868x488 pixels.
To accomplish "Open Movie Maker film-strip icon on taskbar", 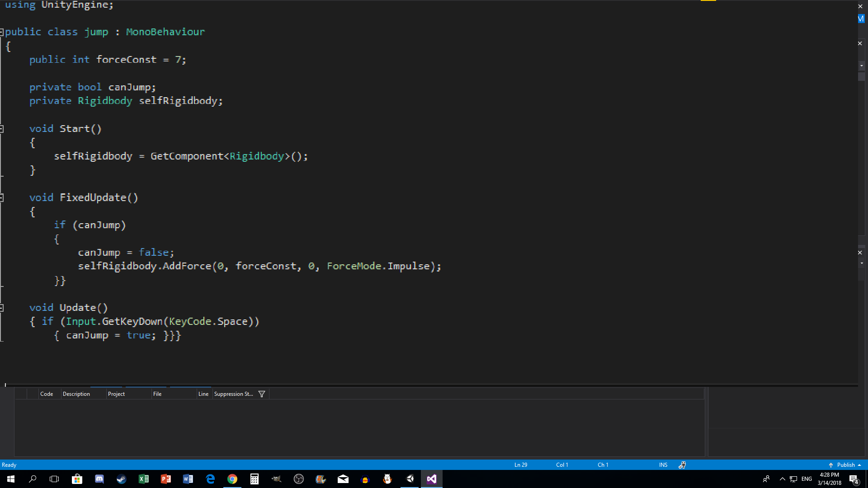I will click(321, 479).
